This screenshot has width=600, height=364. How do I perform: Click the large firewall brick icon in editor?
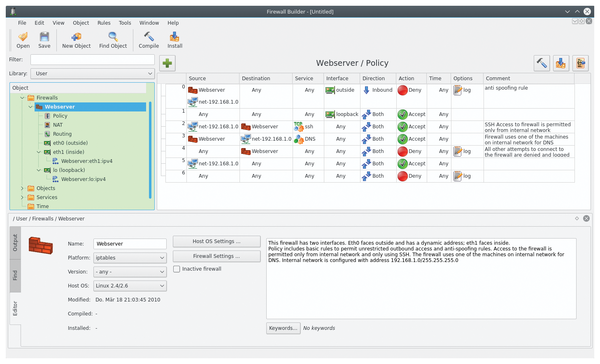tap(41, 245)
